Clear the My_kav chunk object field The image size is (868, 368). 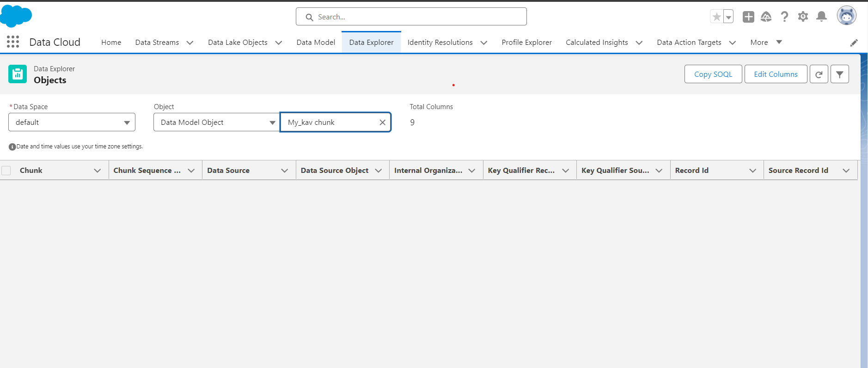(x=383, y=123)
